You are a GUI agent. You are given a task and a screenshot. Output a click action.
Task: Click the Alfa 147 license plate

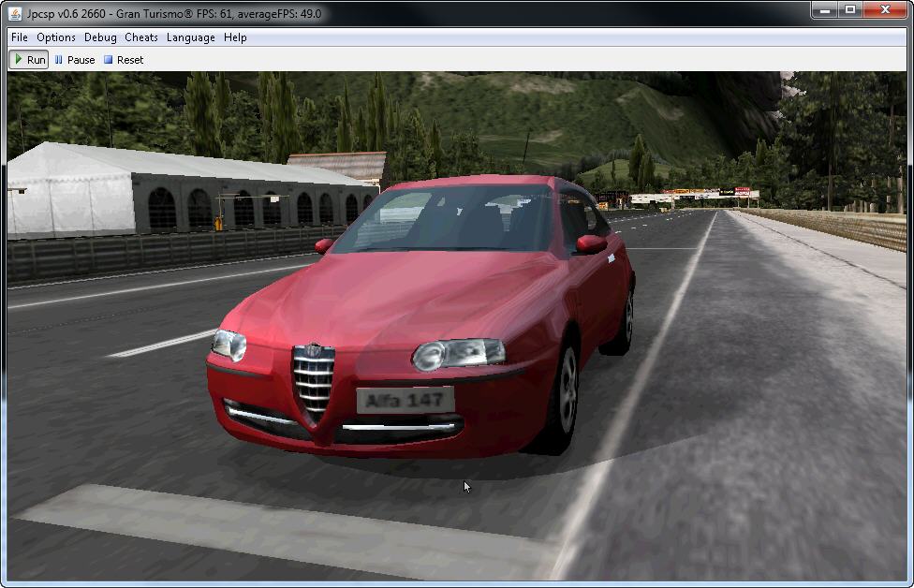[x=405, y=401]
